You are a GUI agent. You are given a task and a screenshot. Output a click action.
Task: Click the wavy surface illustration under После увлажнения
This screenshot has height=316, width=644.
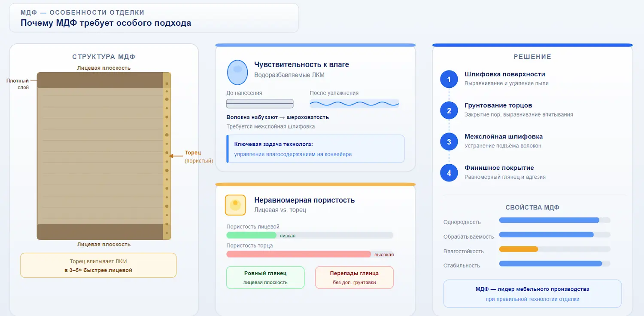click(354, 104)
